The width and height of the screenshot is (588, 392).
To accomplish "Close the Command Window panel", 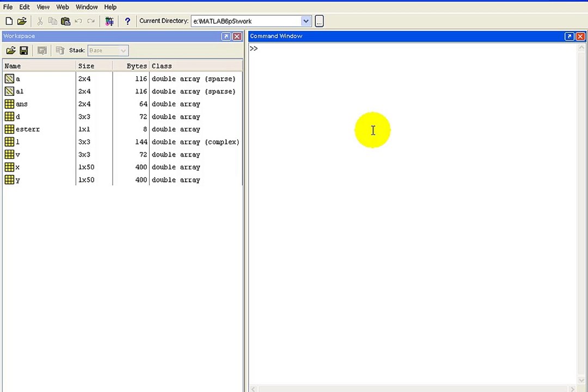I will click(x=580, y=36).
